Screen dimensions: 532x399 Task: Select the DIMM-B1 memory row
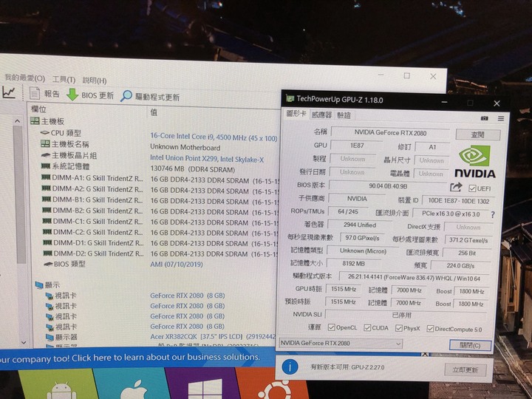coord(93,199)
